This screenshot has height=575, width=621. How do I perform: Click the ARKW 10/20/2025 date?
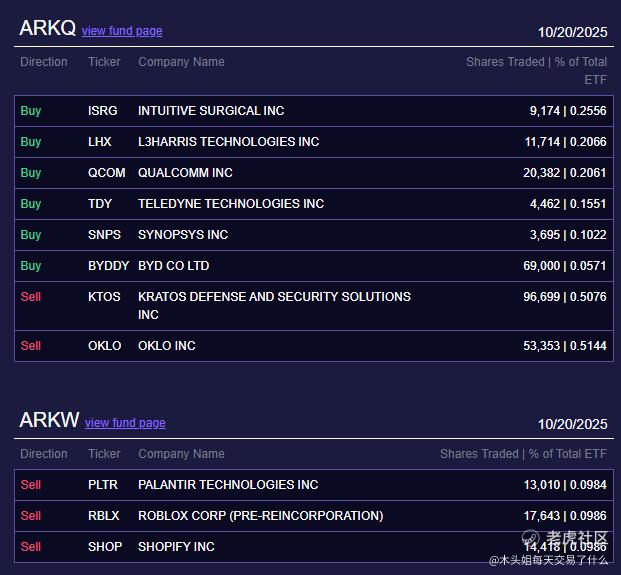[572, 425]
